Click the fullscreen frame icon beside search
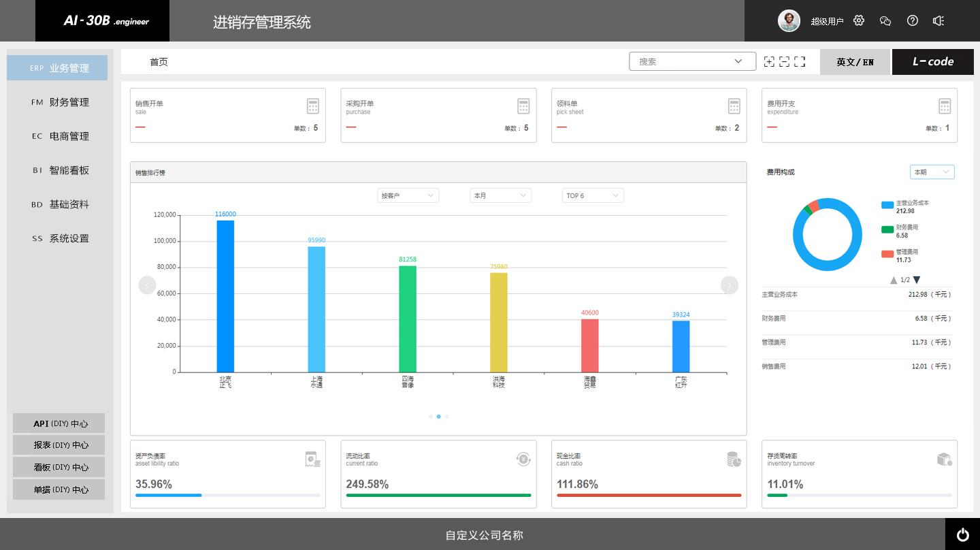980x550 pixels. pyautogui.click(x=800, y=61)
